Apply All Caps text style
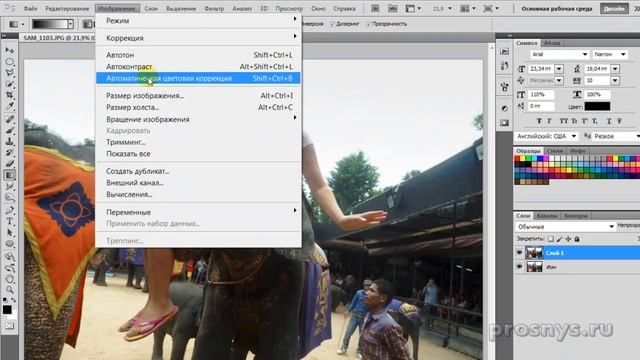The height and width of the screenshot is (360, 640). (564, 121)
